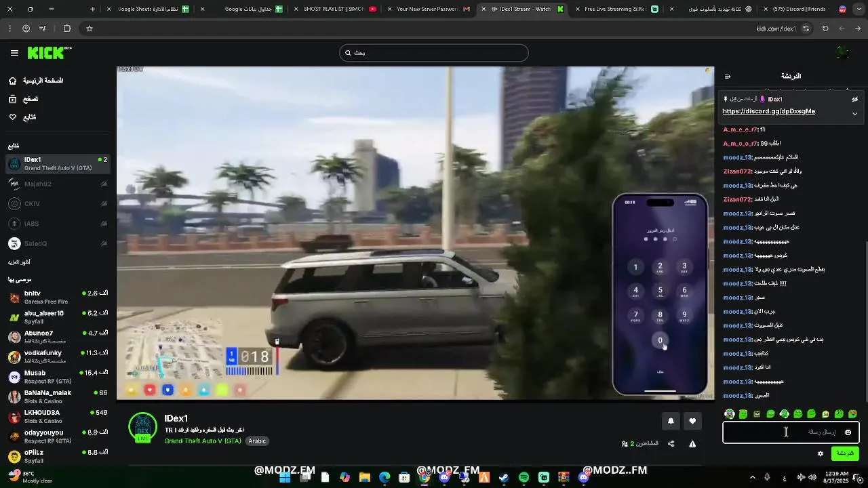Open IDex1 channel in followed list
Viewport: 868px width, 488px height.
tap(58, 163)
